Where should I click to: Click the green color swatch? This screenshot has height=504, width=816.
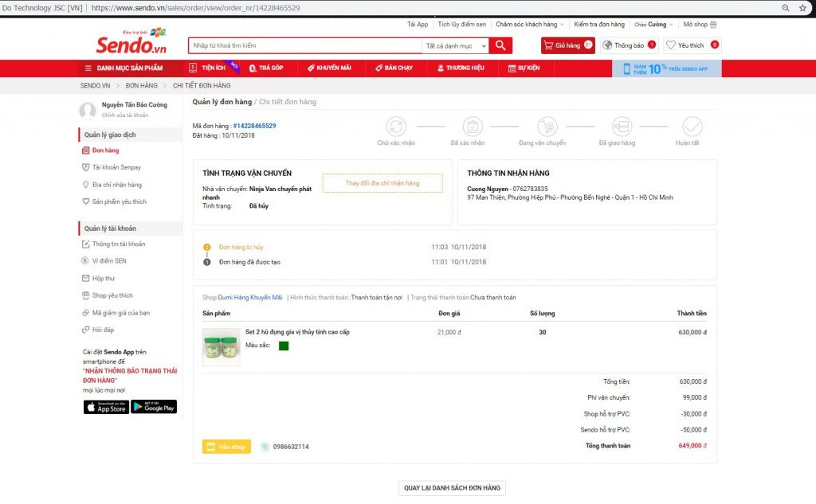[284, 346]
